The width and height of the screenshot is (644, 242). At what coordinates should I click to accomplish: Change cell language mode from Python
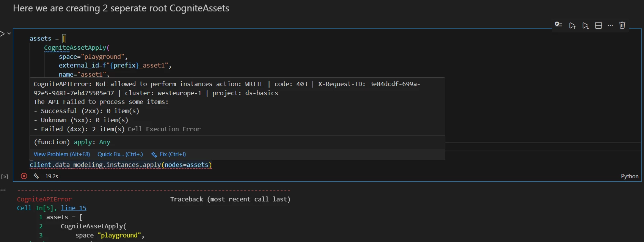(630, 176)
